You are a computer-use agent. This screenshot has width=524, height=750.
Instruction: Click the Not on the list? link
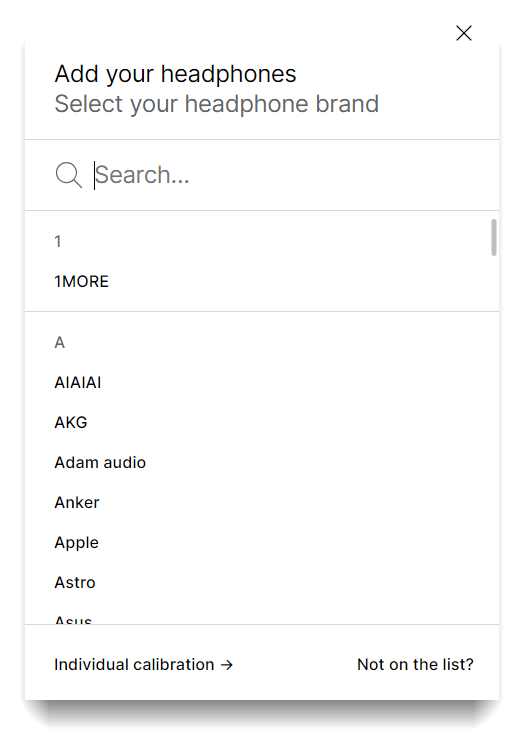[415, 665]
